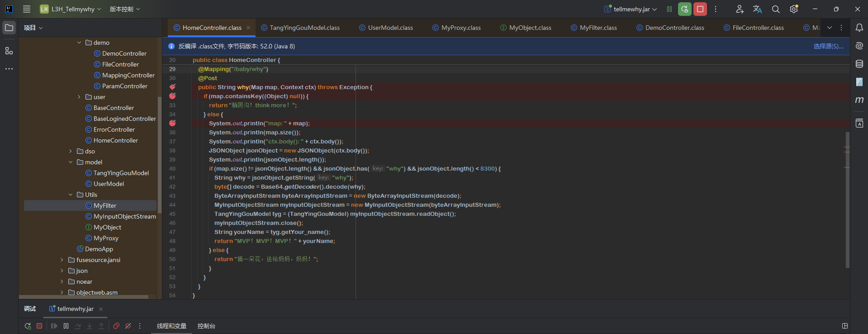Expand the dso folder

pyautogui.click(x=71, y=151)
